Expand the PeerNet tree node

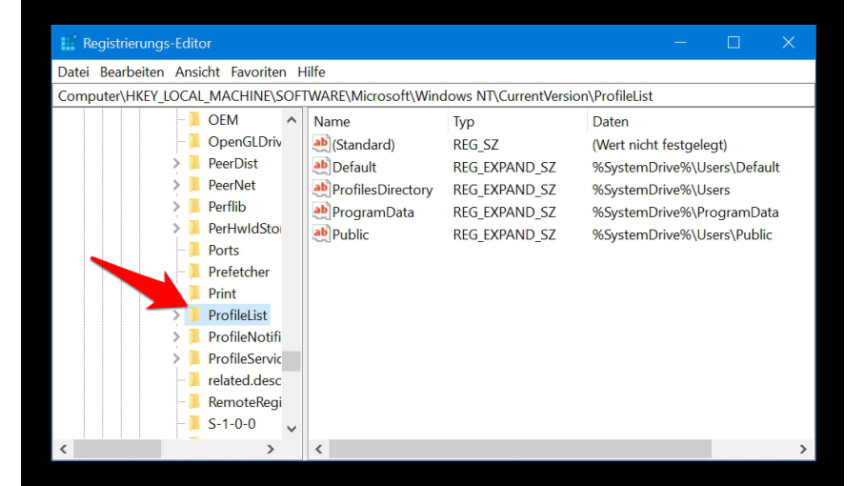[x=176, y=185]
